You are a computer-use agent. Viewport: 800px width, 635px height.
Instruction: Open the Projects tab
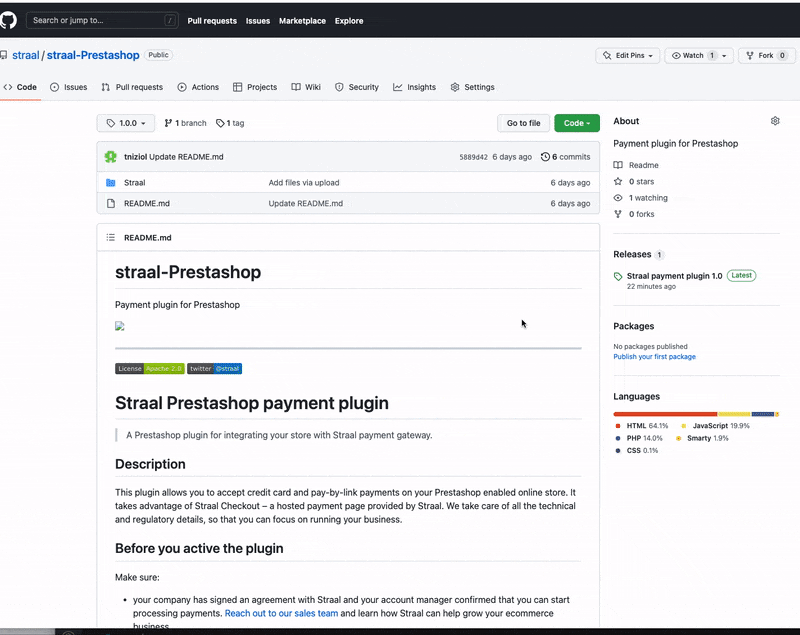[255, 87]
